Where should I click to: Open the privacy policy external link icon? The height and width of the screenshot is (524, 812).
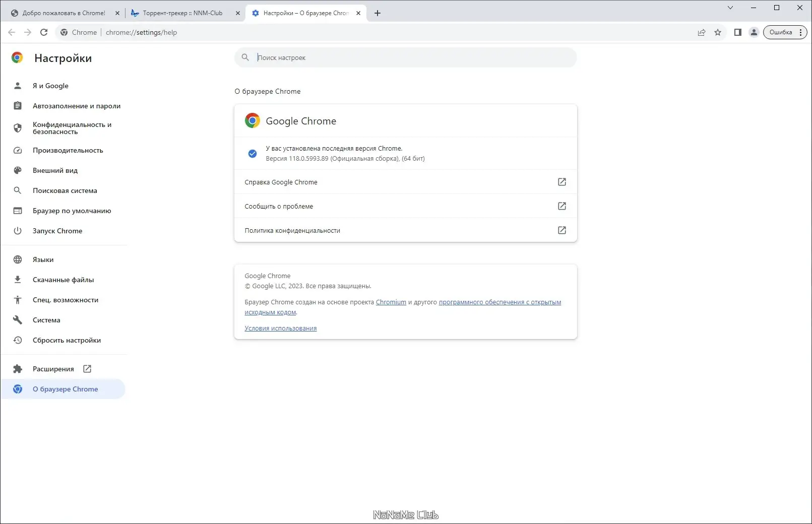click(562, 230)
